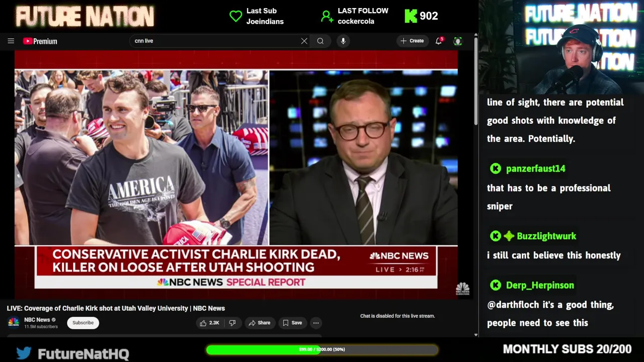This screenshot has width=644, height=362.
Task: Click the green donation goal progress bar
Action: 322,349
